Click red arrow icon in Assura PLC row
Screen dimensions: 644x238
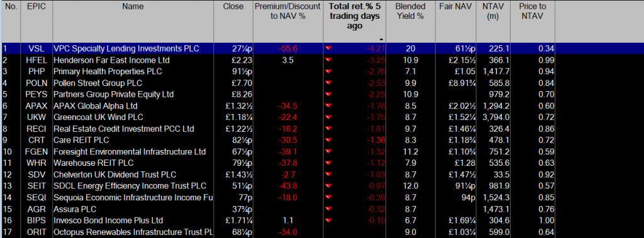tap(328, 209)
